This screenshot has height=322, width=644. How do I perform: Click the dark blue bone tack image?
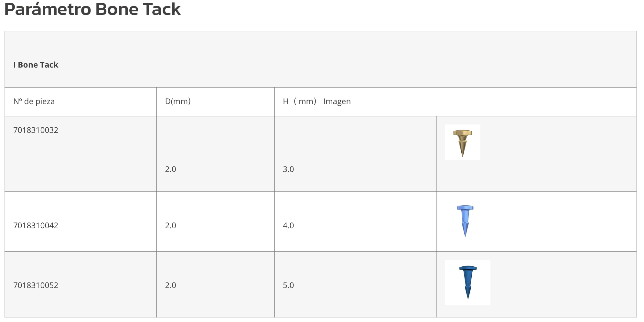[468, 283]
